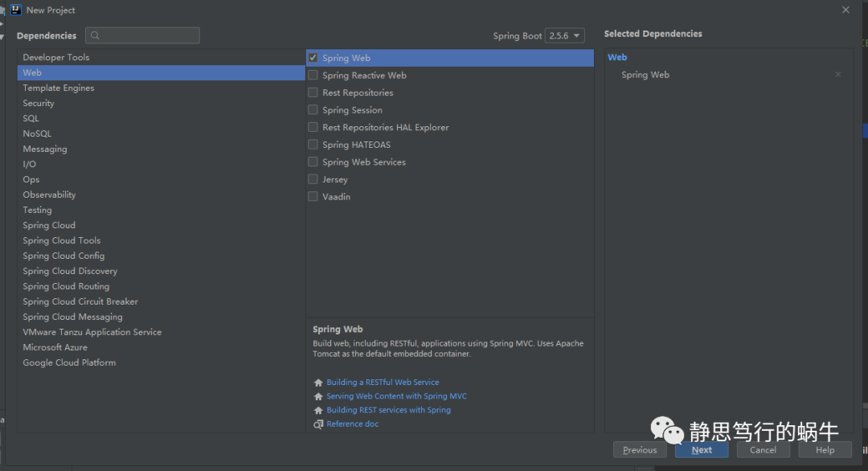Image resolution: width=868 pixels, height=471 pixels.
Task: Select the Ops category
Action: point(161,179)
